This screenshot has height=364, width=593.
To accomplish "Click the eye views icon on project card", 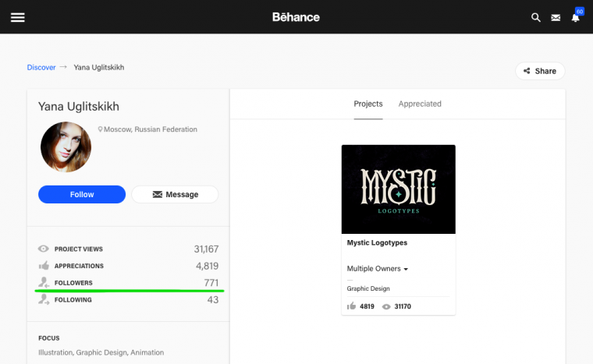I will point(386,306).
